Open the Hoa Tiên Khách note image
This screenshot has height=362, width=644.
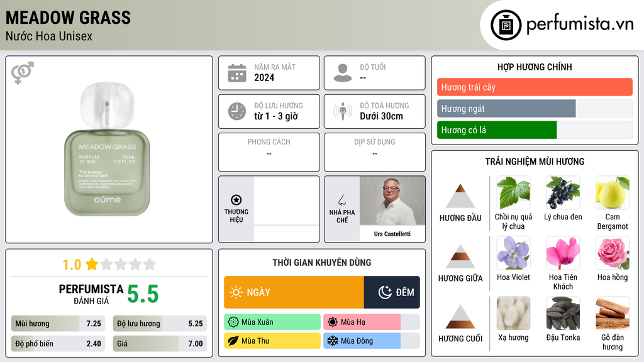(563, 253)
